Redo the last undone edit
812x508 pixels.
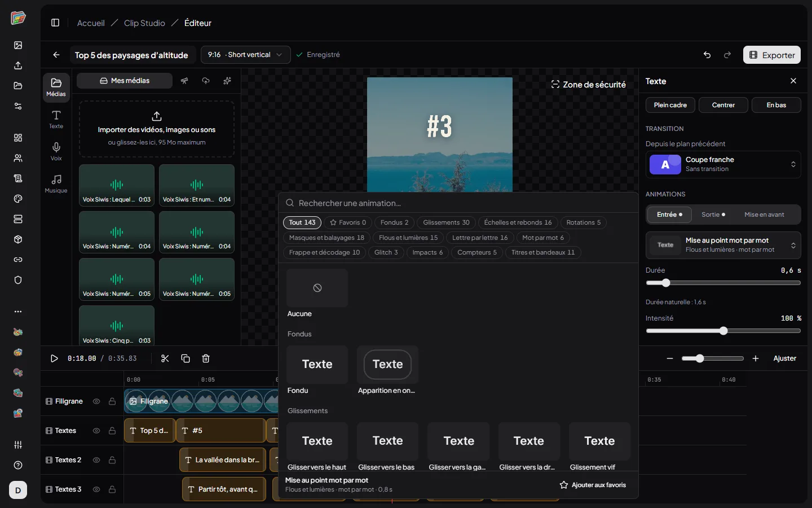pyautogui.click(x=727, y=55)
